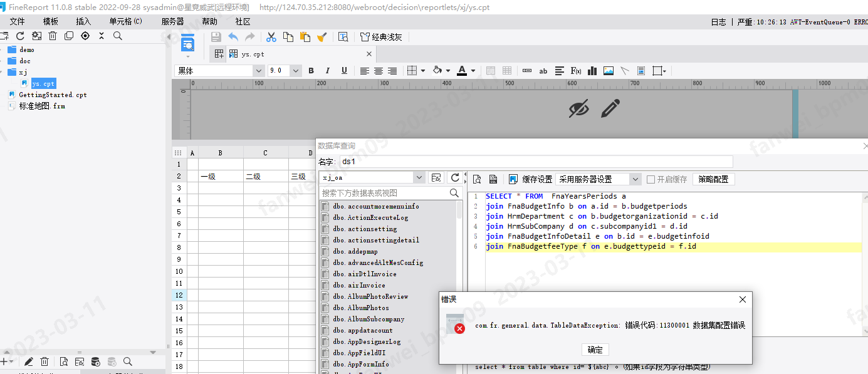The image size is (868, 374).
Task: Click the delete trash icon in file tree toolbar
Action: click(53, 36)
